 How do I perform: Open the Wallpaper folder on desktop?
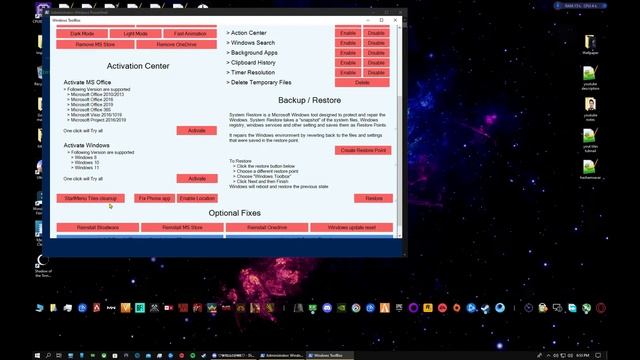pyautogui.click(x=590, y=44)
